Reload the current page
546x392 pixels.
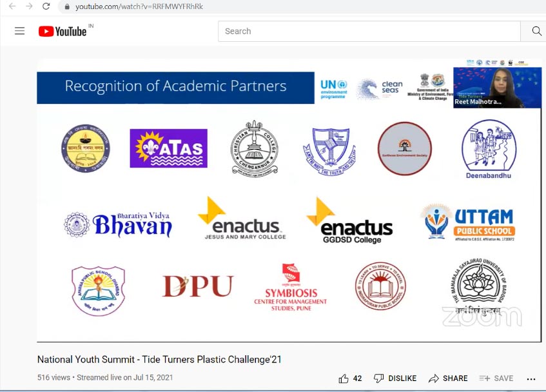[x=46, y=6]
